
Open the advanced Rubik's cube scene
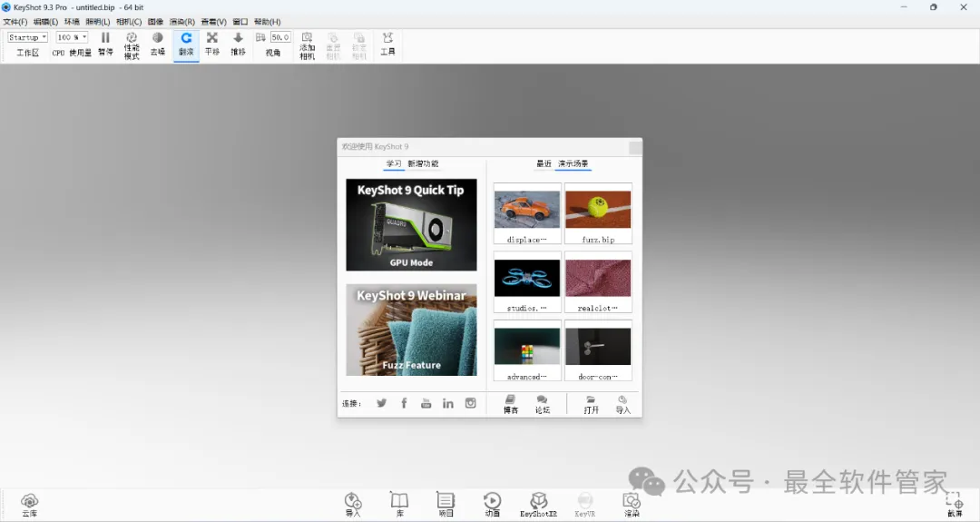[527, 350]
